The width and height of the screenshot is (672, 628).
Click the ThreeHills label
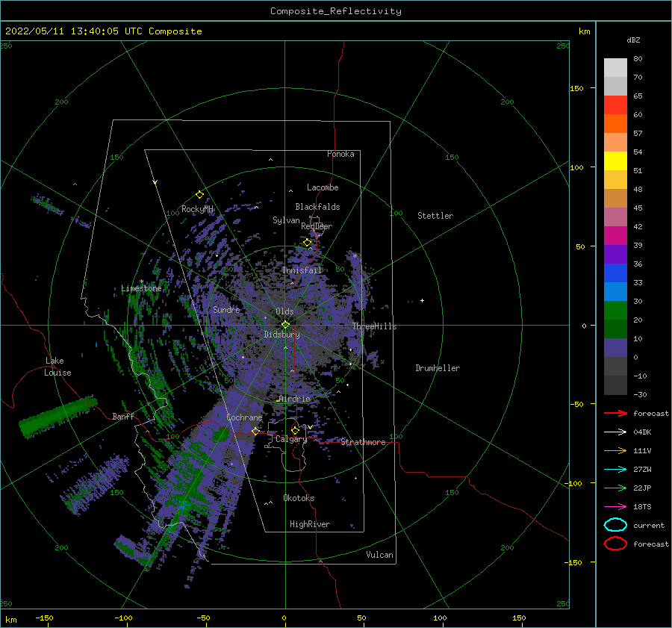point(374,326)
